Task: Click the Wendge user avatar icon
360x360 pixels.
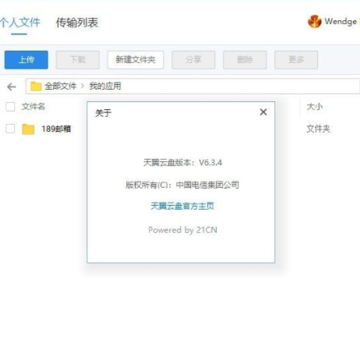Action: pyautogui.click(x=314, y=22)
